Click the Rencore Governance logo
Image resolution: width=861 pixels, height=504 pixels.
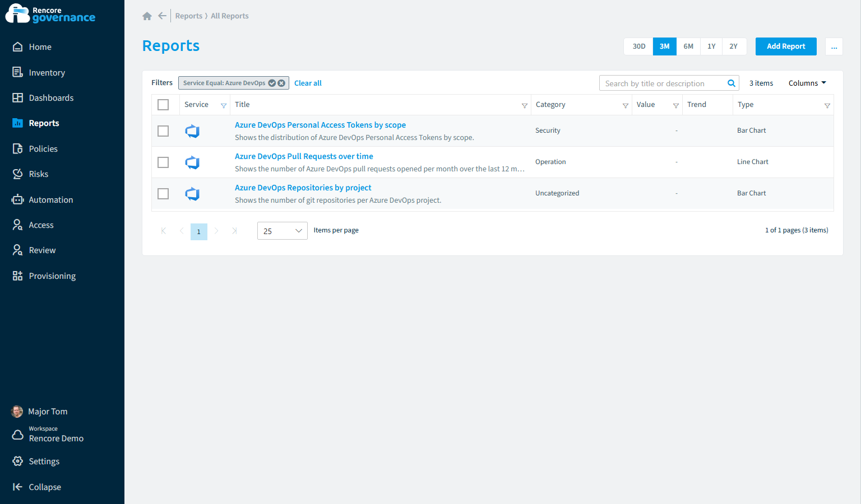[50, 14]
